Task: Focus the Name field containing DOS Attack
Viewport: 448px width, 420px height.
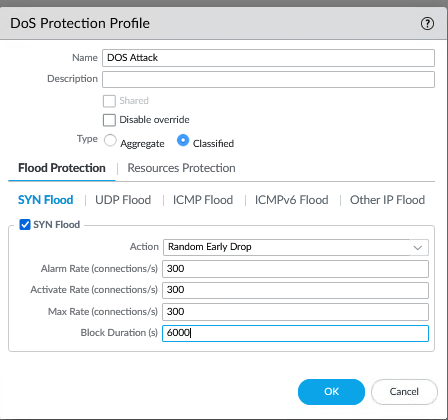Action: tap(268, 58)
